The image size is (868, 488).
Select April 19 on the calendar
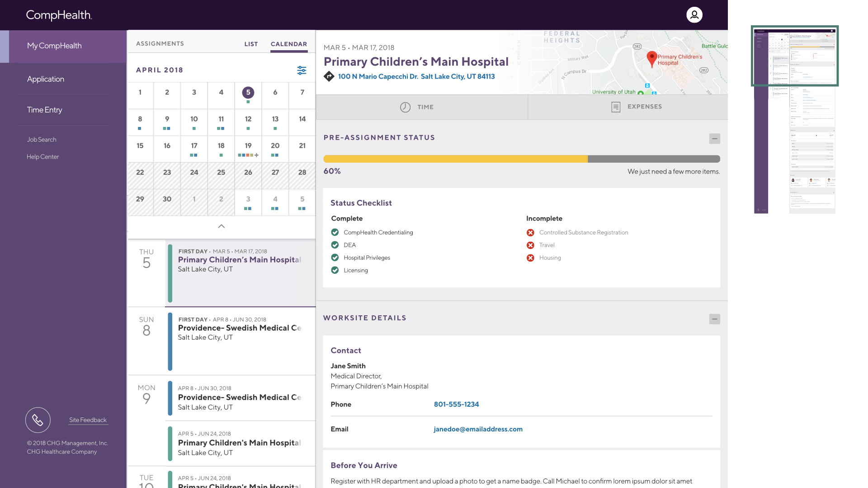click(248, 149)
